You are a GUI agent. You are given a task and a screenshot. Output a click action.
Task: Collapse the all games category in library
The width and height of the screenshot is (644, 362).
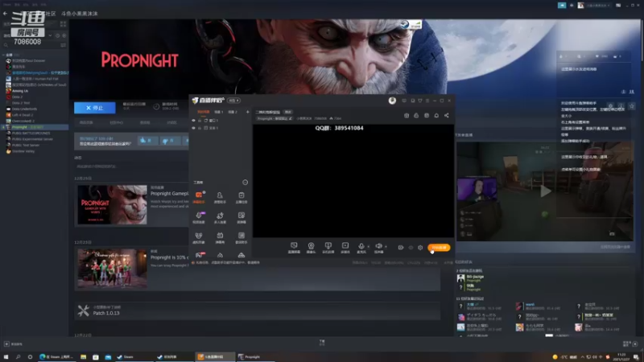[x=4, y=55]
